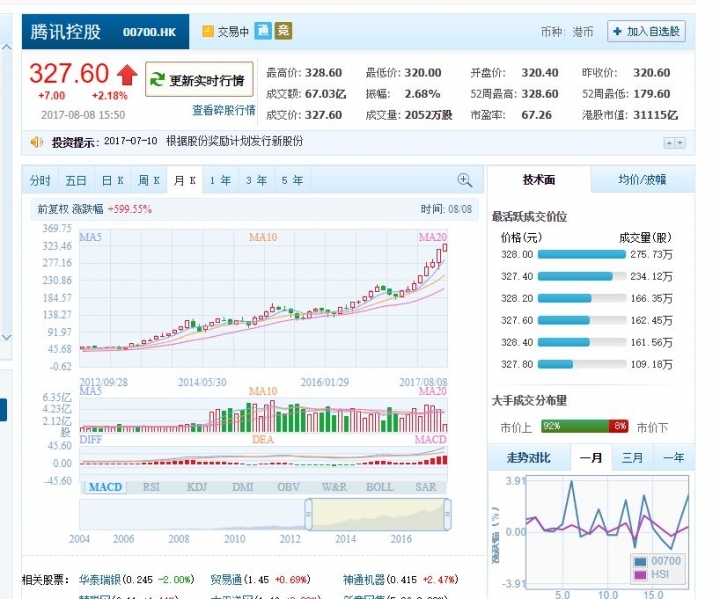Select 一月 in 走势对比 tabs
The image size is (720, 599).
coord(591,458)
